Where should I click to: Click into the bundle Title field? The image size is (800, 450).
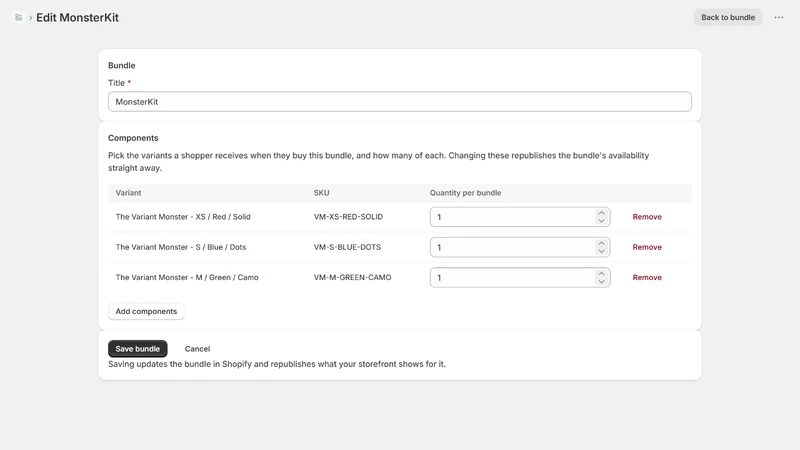pos(399,102)
